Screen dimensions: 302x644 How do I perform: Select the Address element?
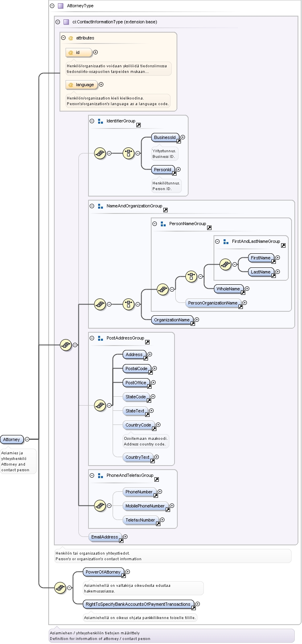tap(134, 354)
